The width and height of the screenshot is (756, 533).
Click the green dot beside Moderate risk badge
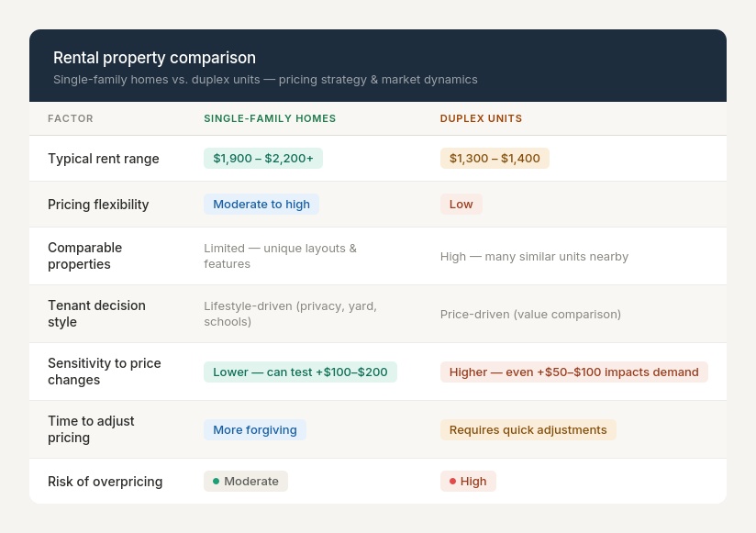(217, 481)
